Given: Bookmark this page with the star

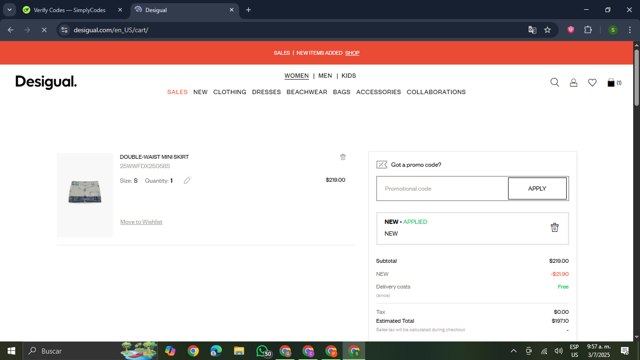Looking at the screenshot, I should (547, 30).
